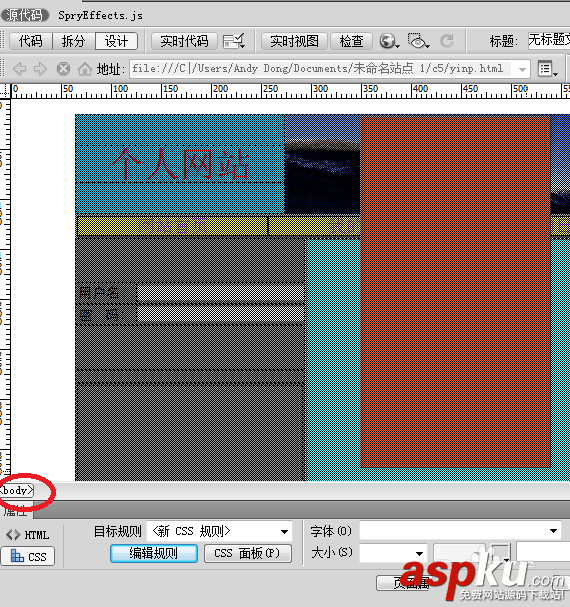Click the 密码 password input field

(x=221, y=315)
